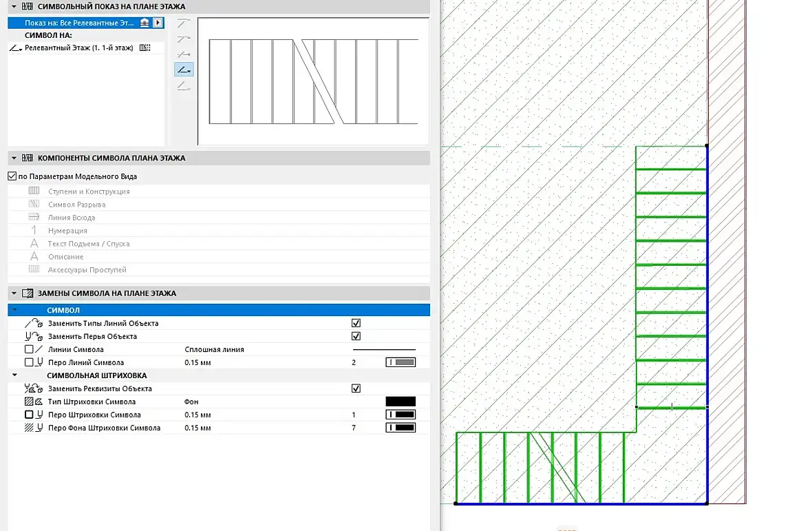Click the icon by 'Аксессуары Проступей'

pos(34,269)
